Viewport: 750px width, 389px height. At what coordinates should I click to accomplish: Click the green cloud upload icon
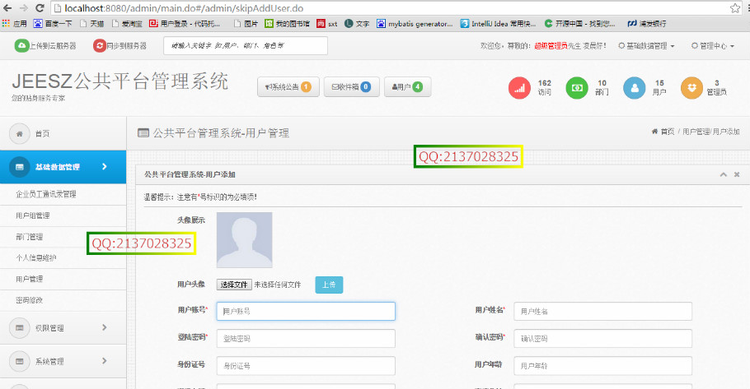click(22, 45)
